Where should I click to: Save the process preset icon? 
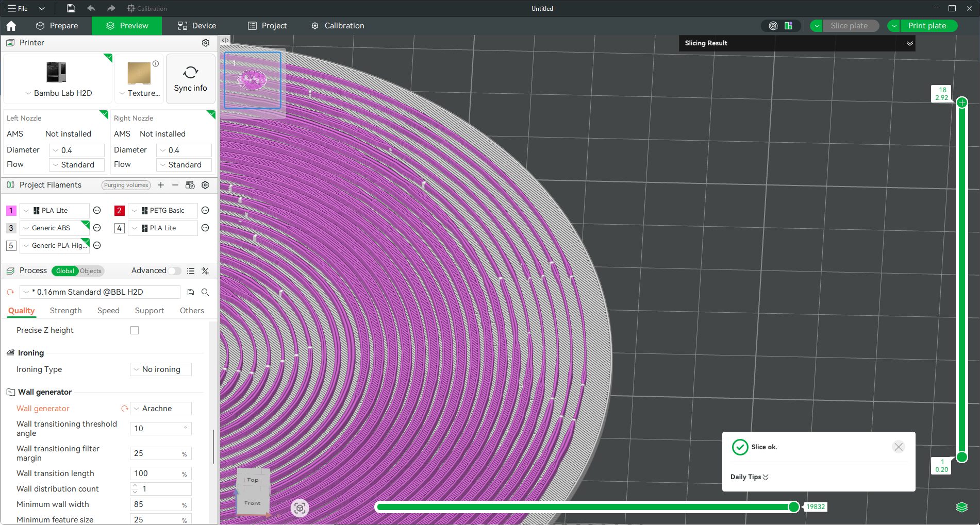pyautogui.click(x=191, y=292)
